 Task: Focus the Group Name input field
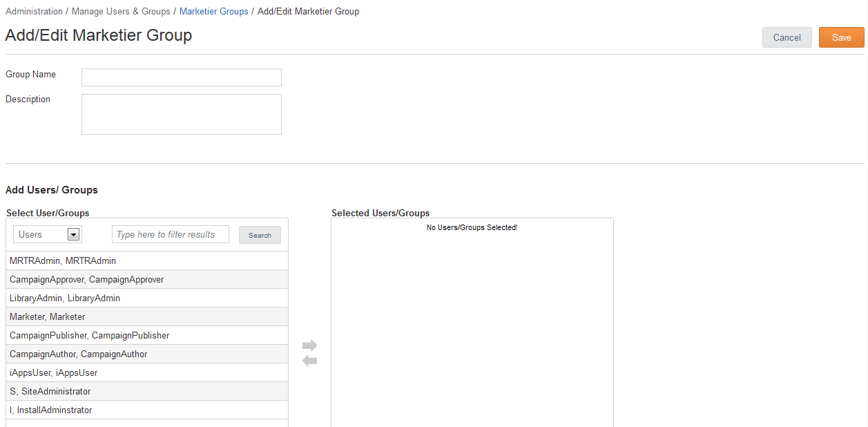182,77
